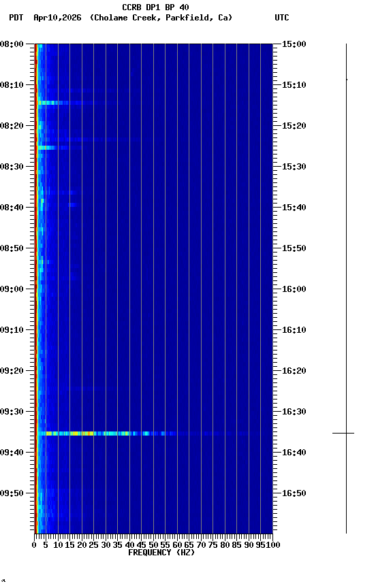The height and width of the screenshot is (588, 376).
Task: Click the "16:10" UTC time label
Action: (294, 330)
